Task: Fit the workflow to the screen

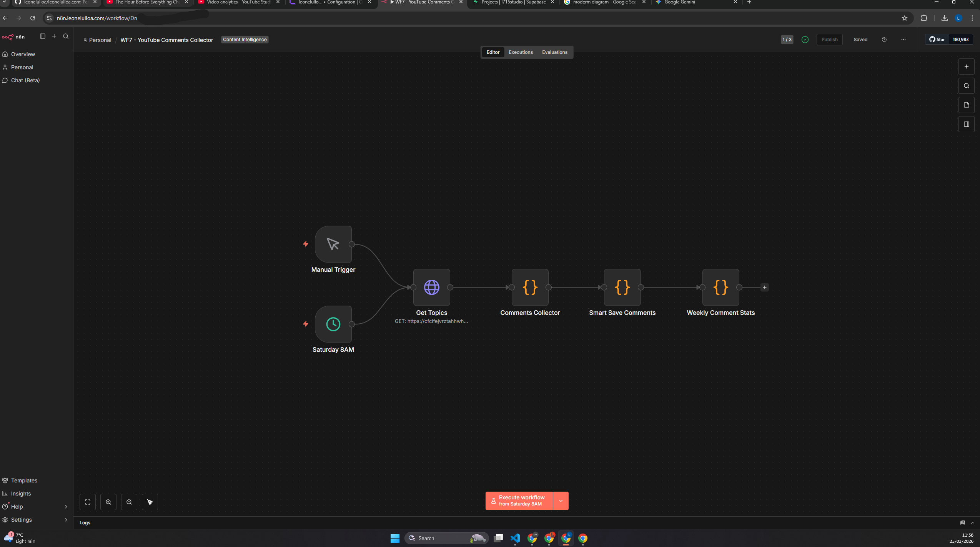Action: click(x=88, y=502)
